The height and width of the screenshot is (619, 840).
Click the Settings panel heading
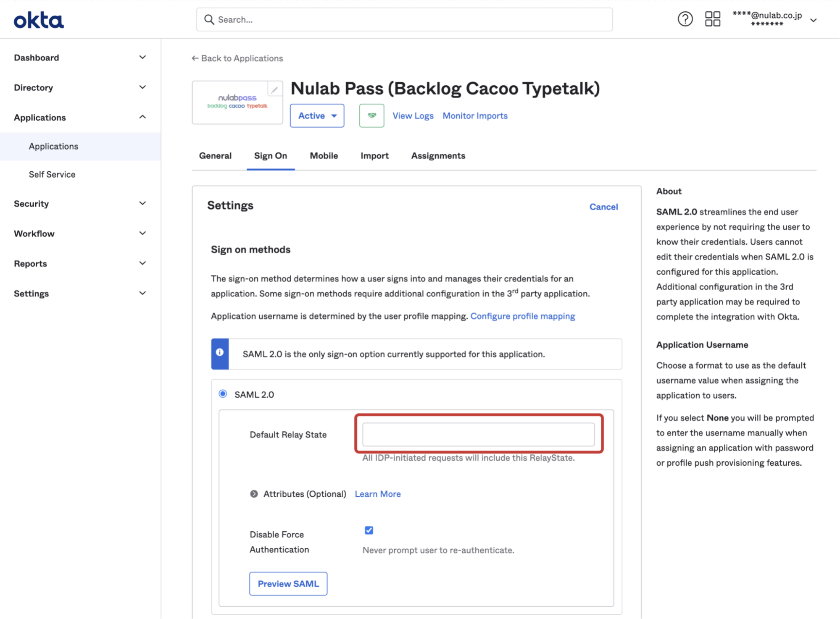(230, 205)
